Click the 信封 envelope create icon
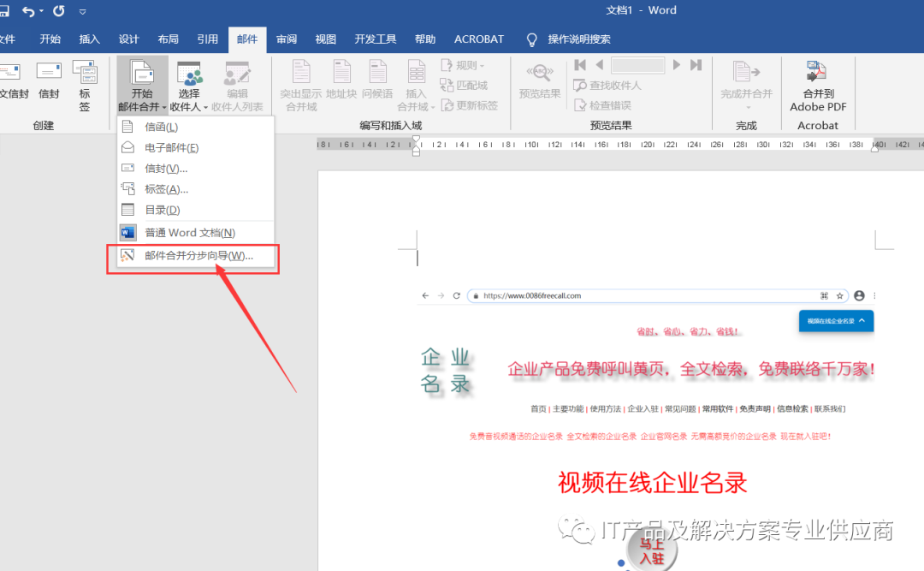 click(49, 80)
